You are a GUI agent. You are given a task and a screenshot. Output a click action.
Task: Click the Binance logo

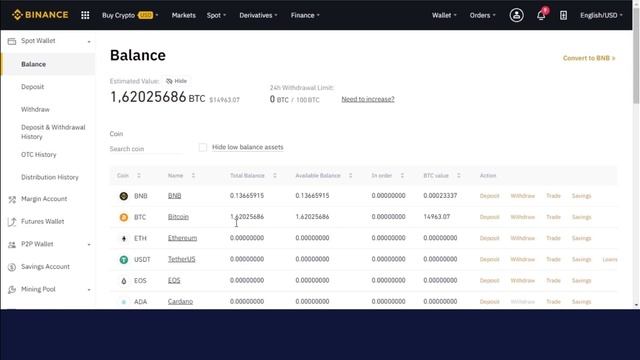point(40,15)
